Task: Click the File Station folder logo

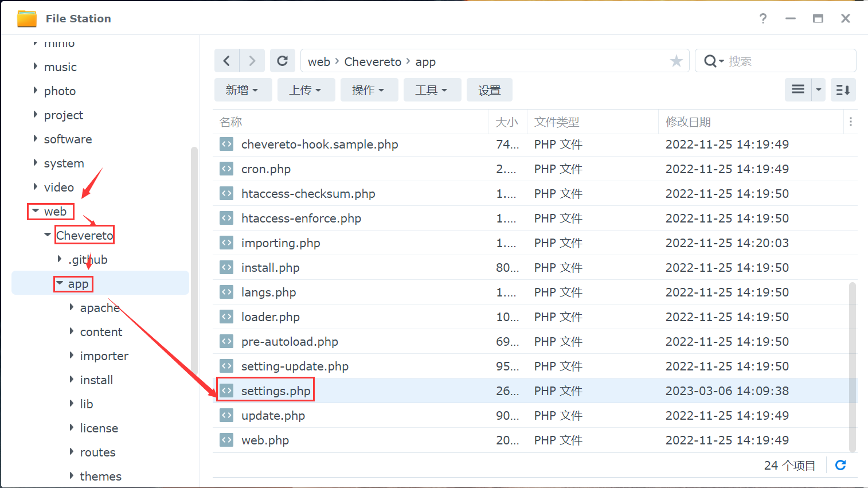Action: pos(27,18)
